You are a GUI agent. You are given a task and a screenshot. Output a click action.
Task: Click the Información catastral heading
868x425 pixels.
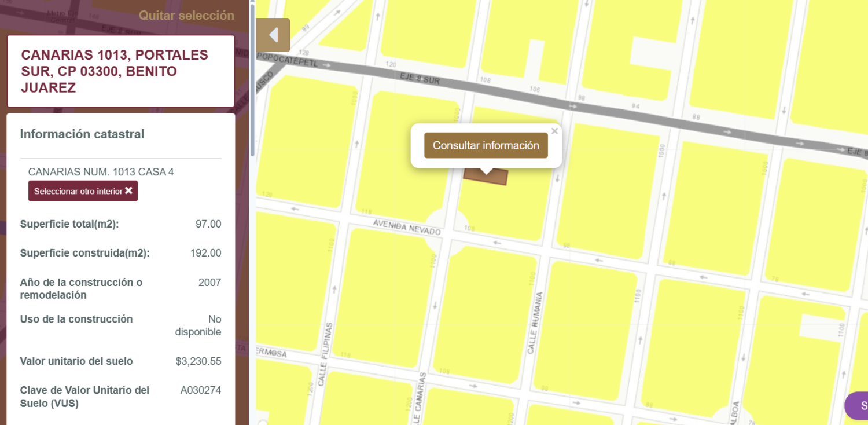tap(82, 134)
